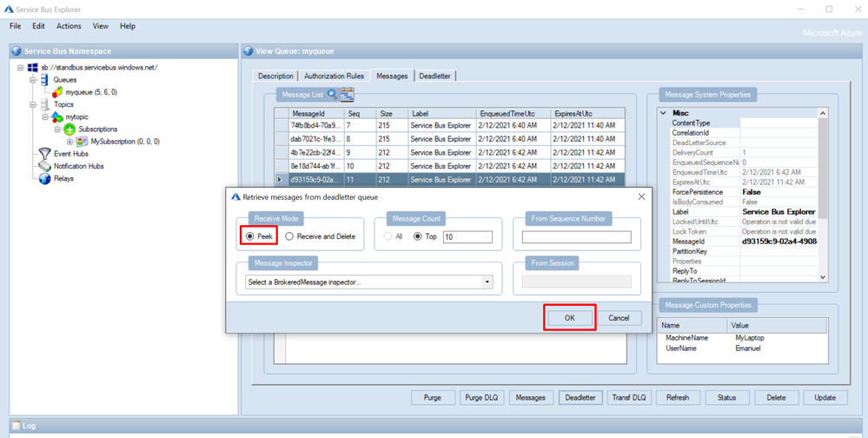The image size is (868, 438).
Task: Click the Purge DLQ button
Action: click(481, 397)
